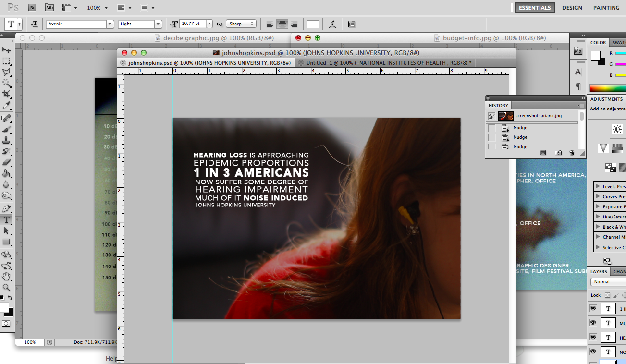Screen dimensions: 626x364
Task: Select the Magic Wand tool
Action: 7,83
